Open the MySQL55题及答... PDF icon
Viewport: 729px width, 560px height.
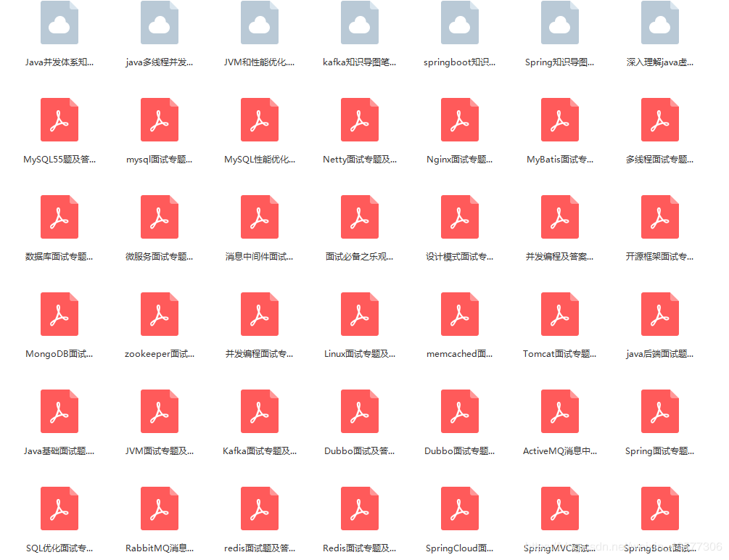pyautogui.click(x=59, y=120)
